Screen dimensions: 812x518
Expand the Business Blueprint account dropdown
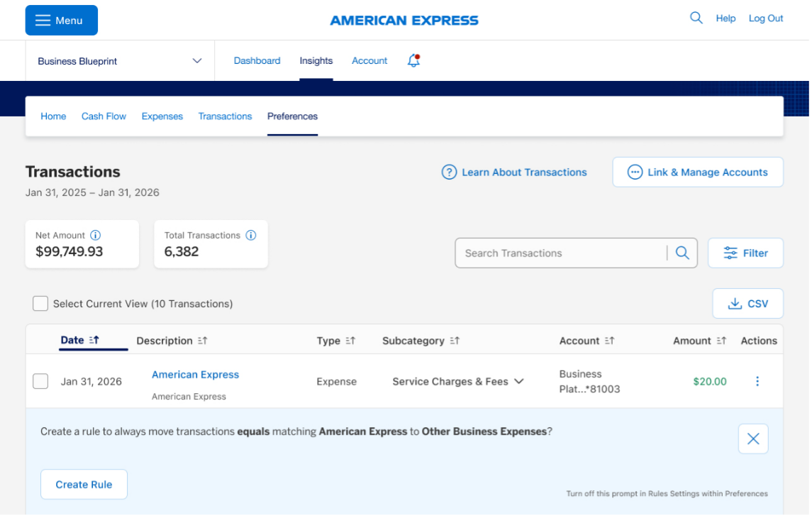click(x=196, y=61)
